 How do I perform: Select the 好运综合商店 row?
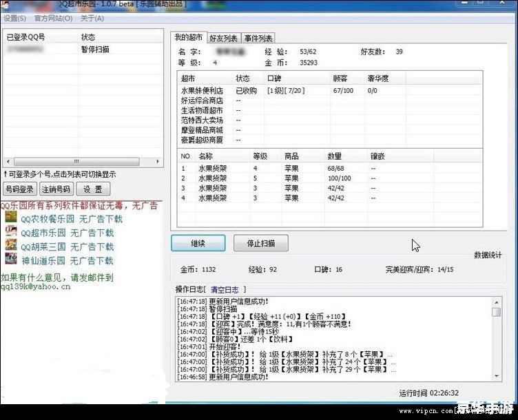click(x=329, y=101)
